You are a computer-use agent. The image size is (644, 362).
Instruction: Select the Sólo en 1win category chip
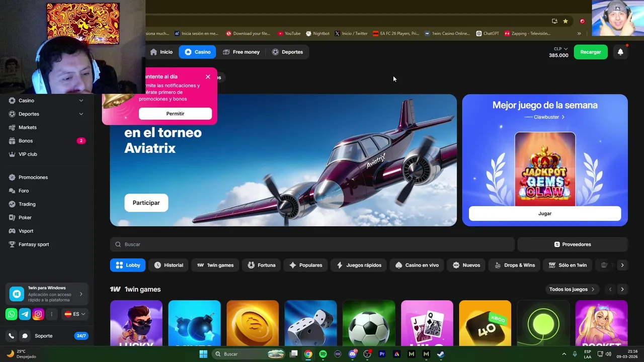coord(568,265)
